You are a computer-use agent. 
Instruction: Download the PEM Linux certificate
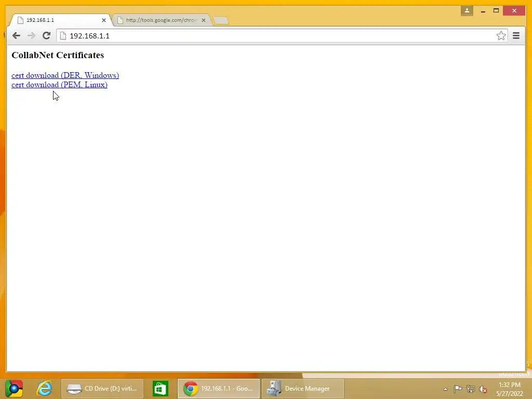point(59,85)
